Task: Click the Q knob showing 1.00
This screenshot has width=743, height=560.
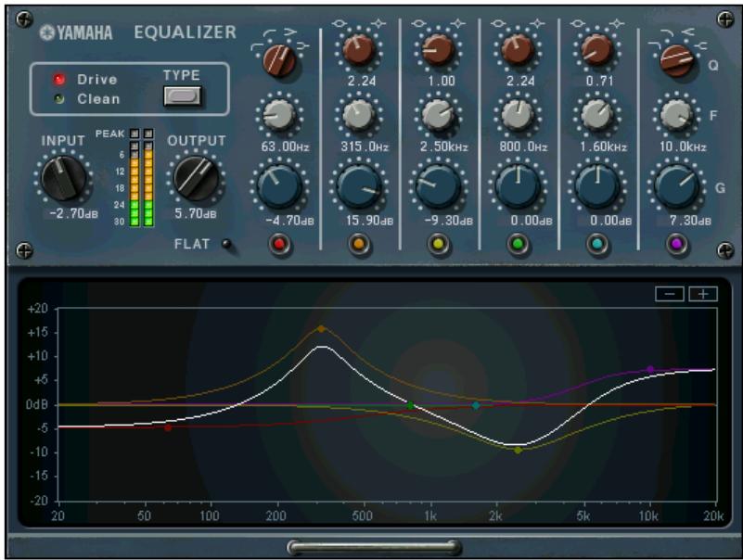Action: [x=439, y=50]
